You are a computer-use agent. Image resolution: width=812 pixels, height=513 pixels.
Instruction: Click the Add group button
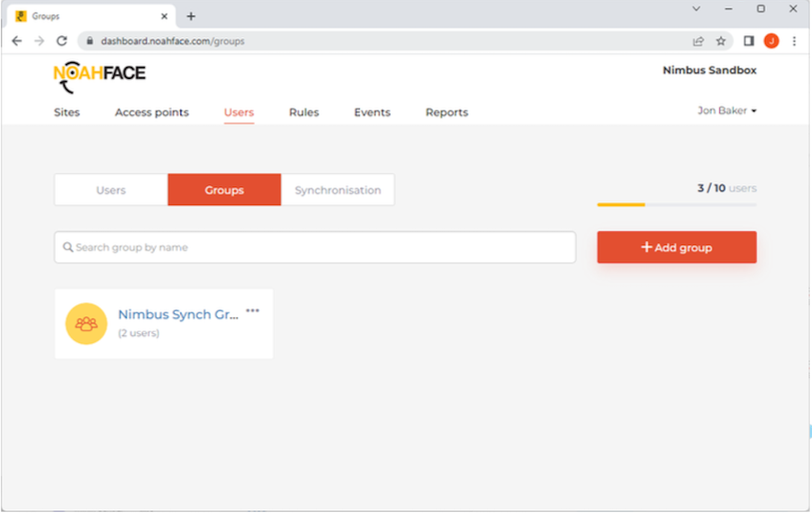click(676, 248)
